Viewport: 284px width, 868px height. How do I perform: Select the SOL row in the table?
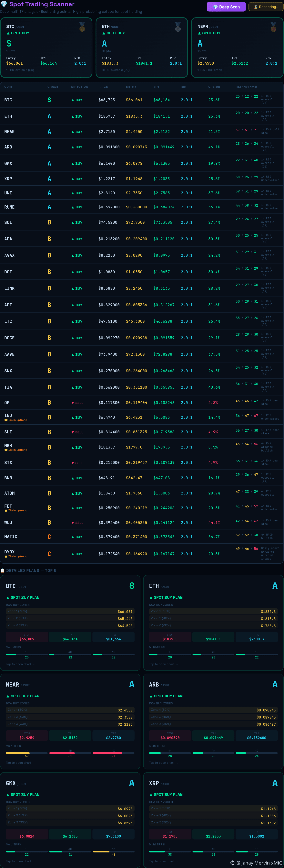142,222
